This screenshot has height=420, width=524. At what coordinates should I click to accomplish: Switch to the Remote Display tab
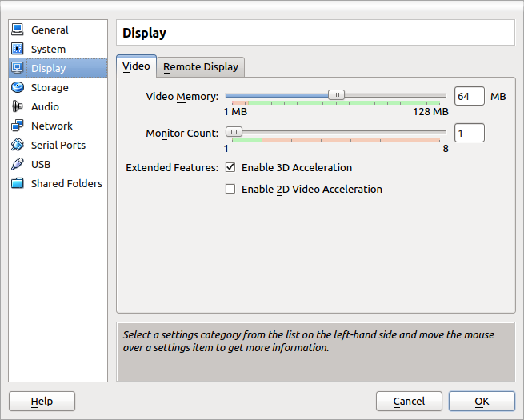click(x=201, y=67)
